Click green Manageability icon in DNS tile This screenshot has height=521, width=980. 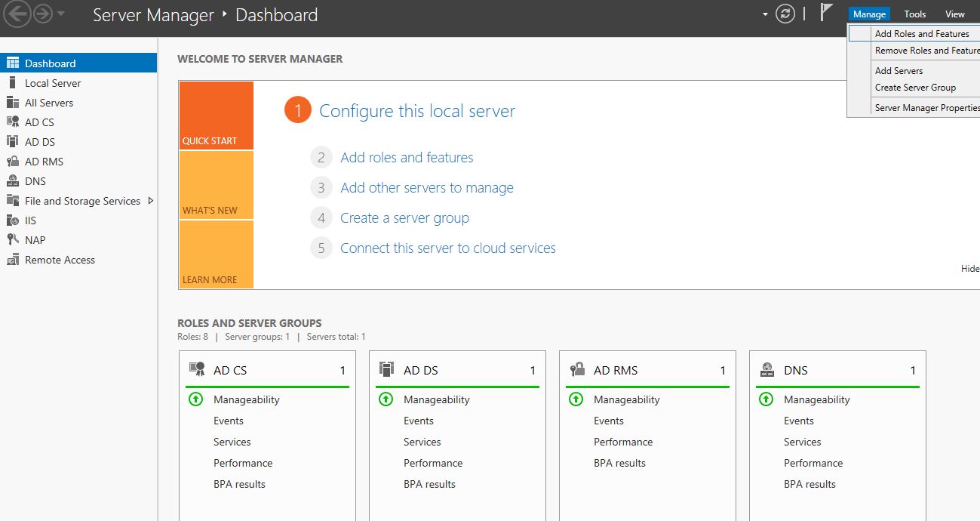[766, 399]
